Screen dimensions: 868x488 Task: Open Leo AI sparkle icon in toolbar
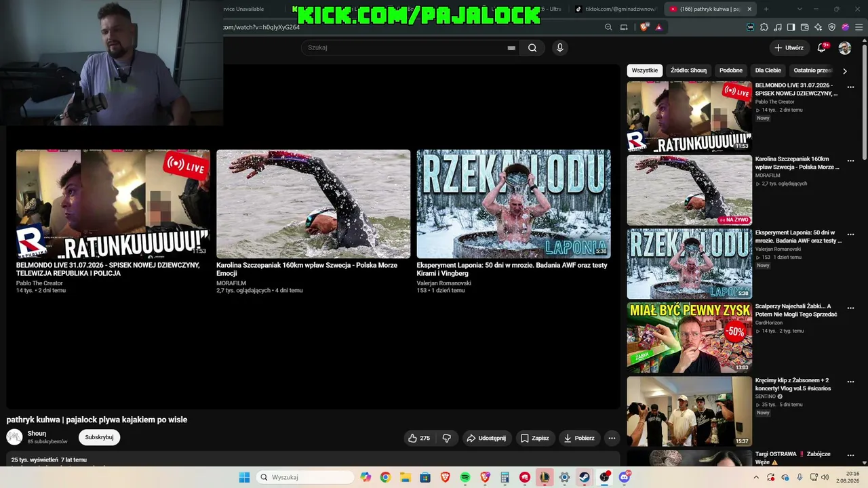818,27
